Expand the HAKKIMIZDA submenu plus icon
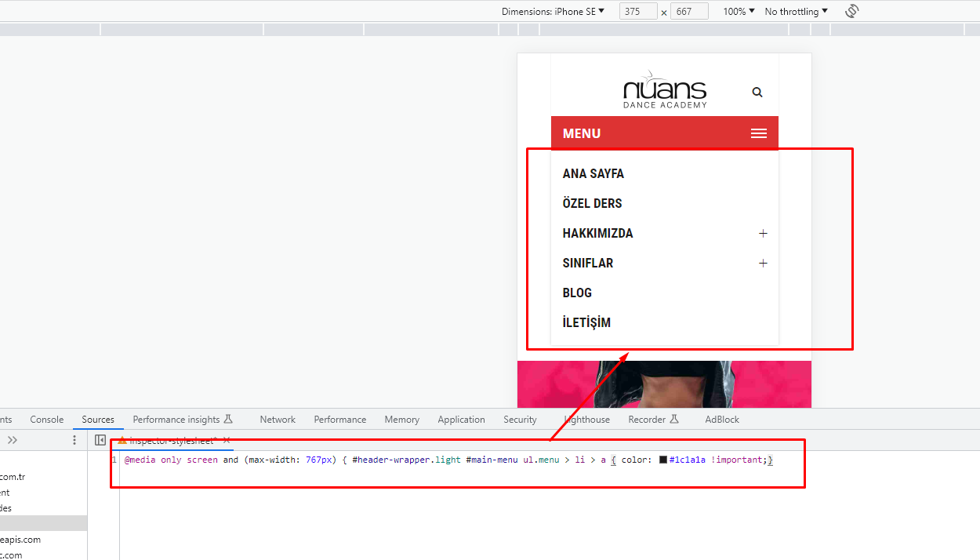This screenshot has width=980, height=560. pos(763,234)
